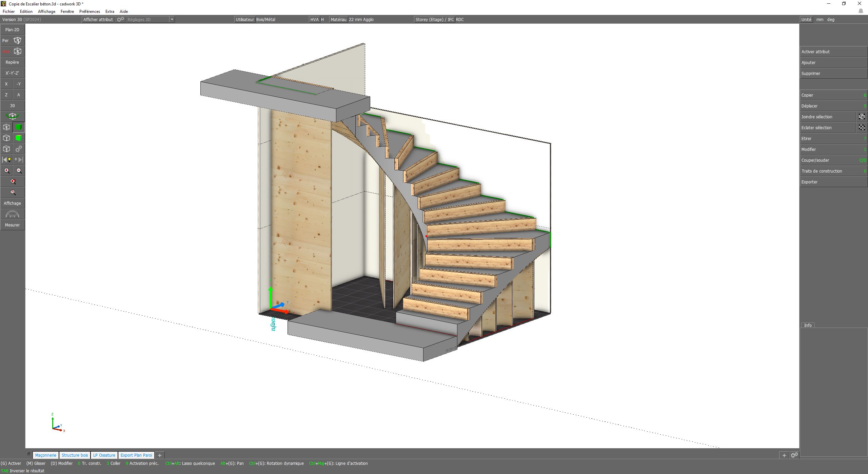Click the dotted cube display mode icon
The width and height of the screenshot is (868, 474).
tap(6, 149)
